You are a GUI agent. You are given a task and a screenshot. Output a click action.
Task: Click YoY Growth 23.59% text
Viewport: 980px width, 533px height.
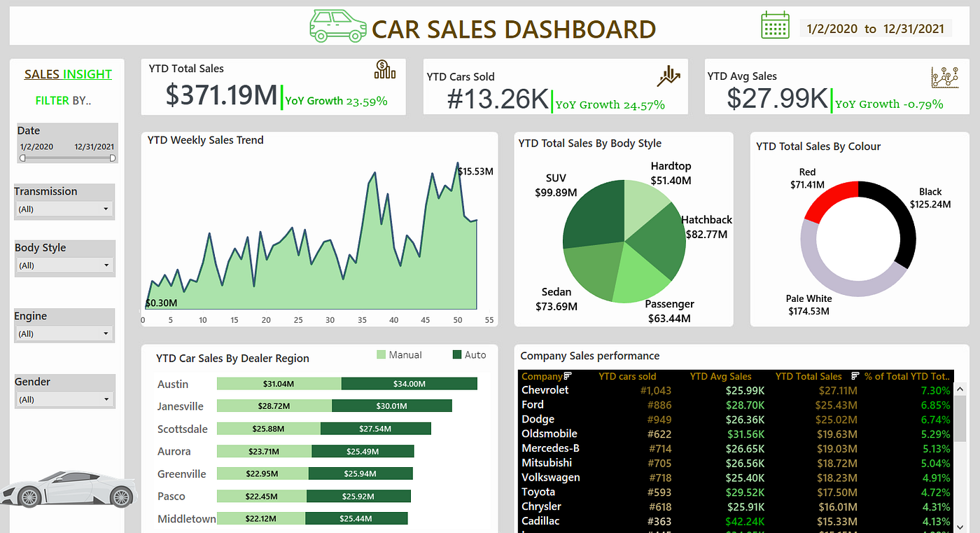pyautogui.click(x=336, y=101)
